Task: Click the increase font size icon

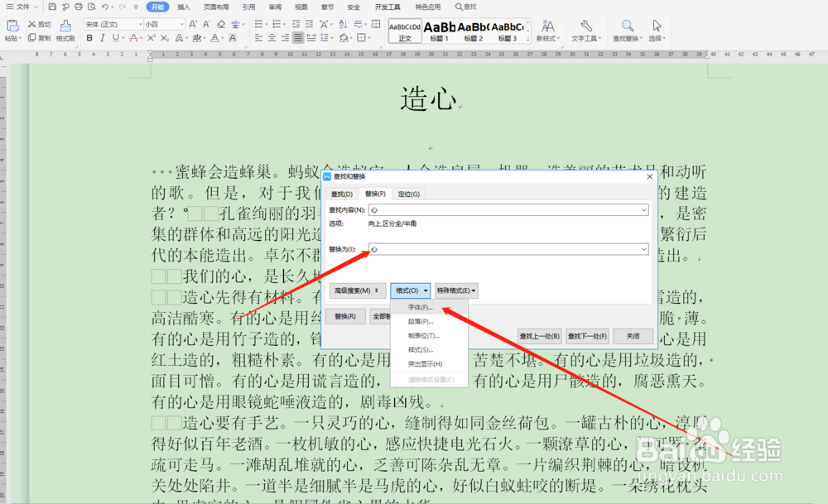Action: click(x=193, y=24)
